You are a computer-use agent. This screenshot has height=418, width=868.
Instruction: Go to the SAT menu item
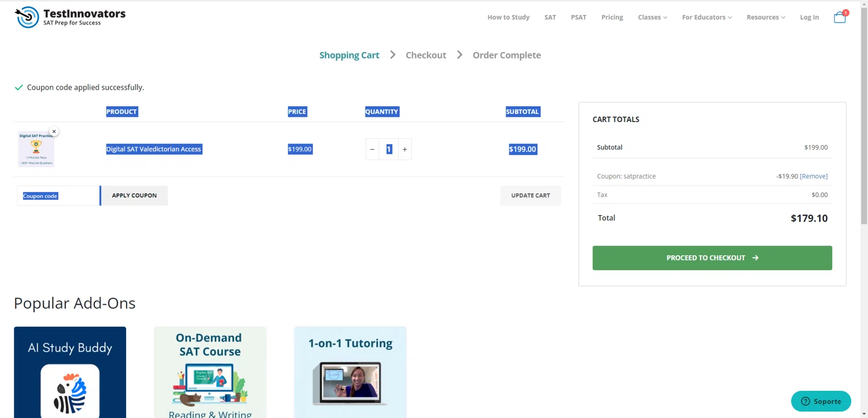[x=550, y=17]
